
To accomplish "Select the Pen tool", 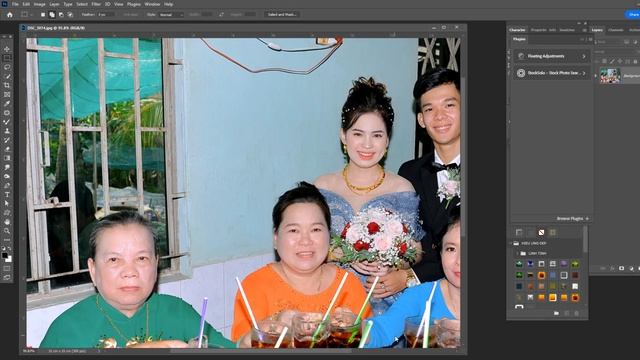I will (7, 185).
